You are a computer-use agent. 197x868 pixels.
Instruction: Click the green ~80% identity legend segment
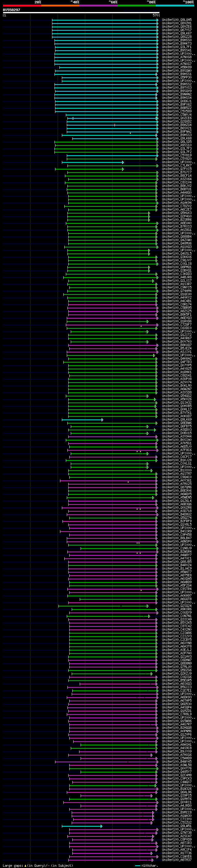pos(136,6)
